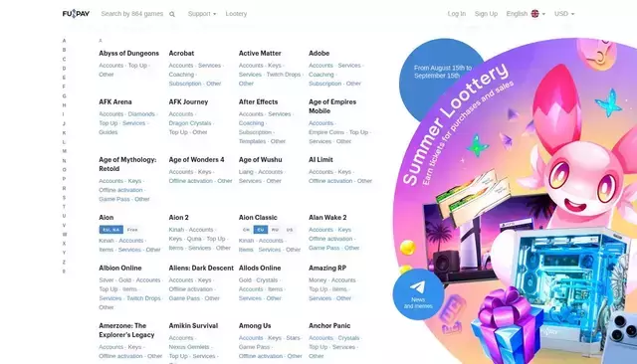The image size is (637, 364).
Task: Open AFK Arena Diamonds category
Action: [x=141, y=114]
